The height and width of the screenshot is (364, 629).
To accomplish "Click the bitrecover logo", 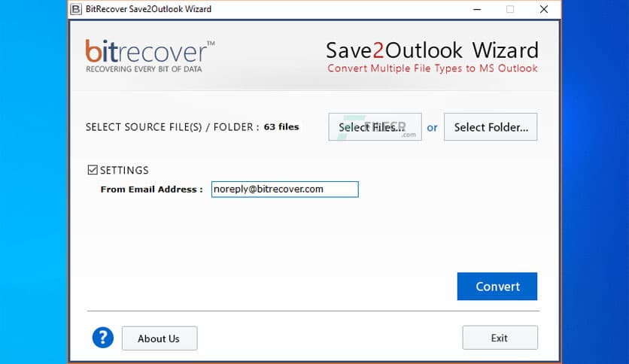I will click(150, 56).
